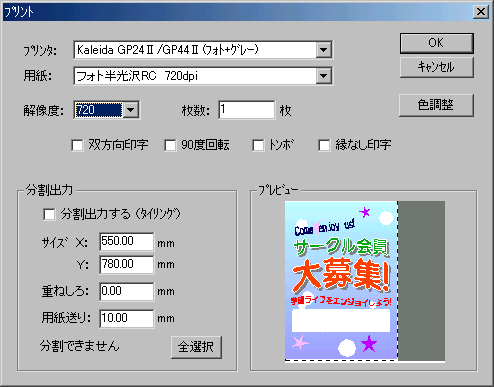Click the プリンタ: label
Image resolution: width=494 pixels, height=387 pixels.
pos(40,51)
